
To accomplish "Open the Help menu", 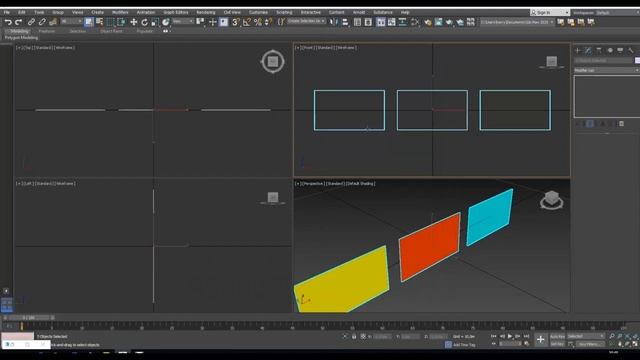I will pos(405,13).
